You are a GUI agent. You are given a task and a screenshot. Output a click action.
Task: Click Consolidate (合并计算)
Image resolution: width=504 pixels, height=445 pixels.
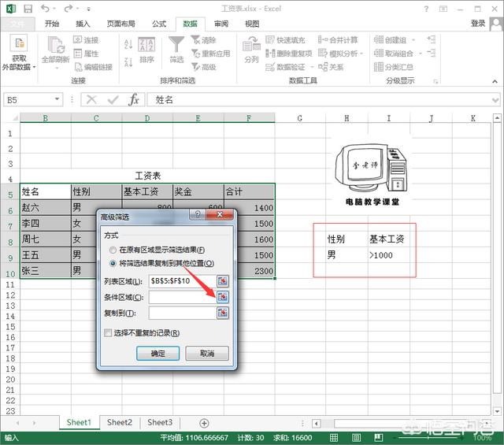click(338, 40)
